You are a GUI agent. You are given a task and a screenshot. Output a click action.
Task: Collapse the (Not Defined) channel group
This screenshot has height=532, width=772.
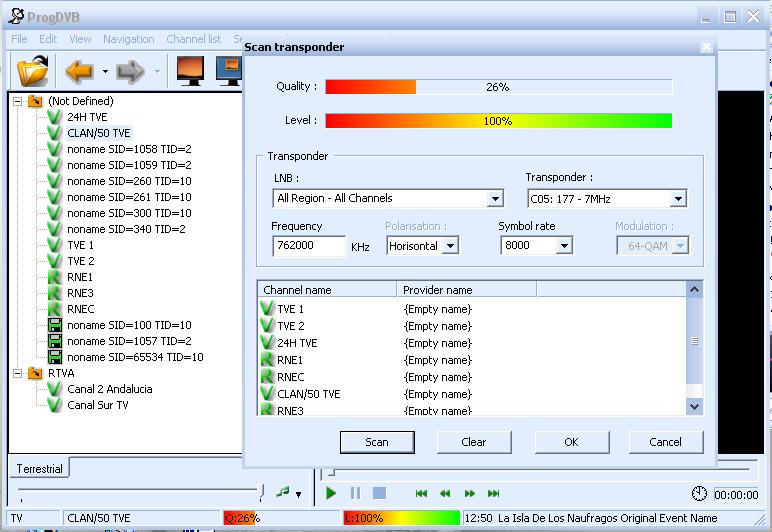pyautogui.click(x=17, y=101)
